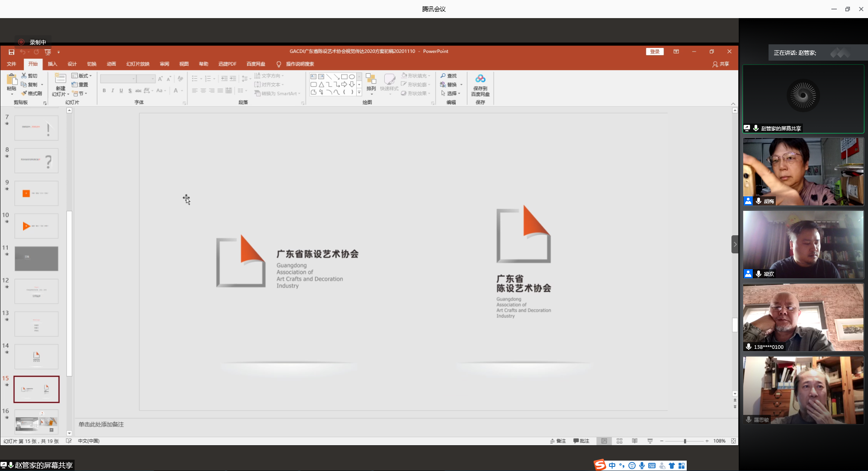Click the Save icon in quick access toolbar

click(11, 52)
